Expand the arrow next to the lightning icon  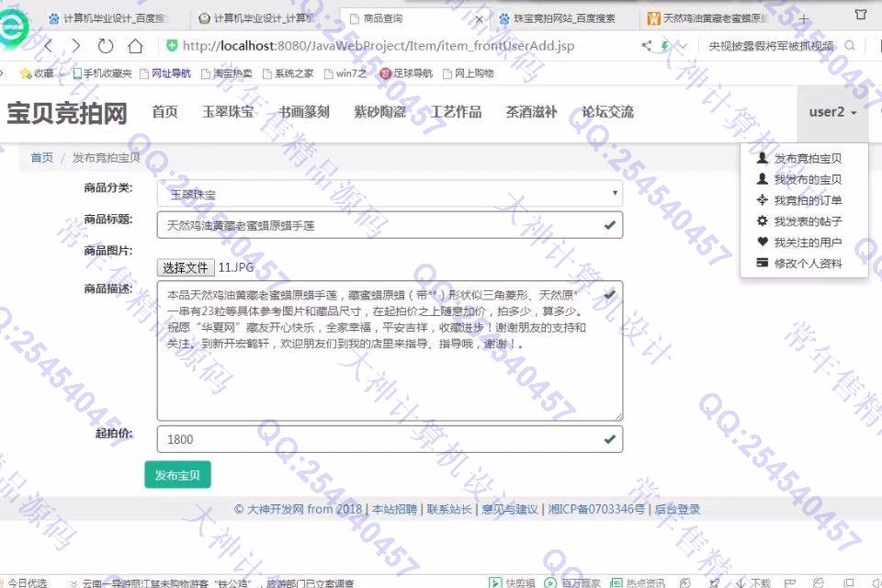(683, 46)
